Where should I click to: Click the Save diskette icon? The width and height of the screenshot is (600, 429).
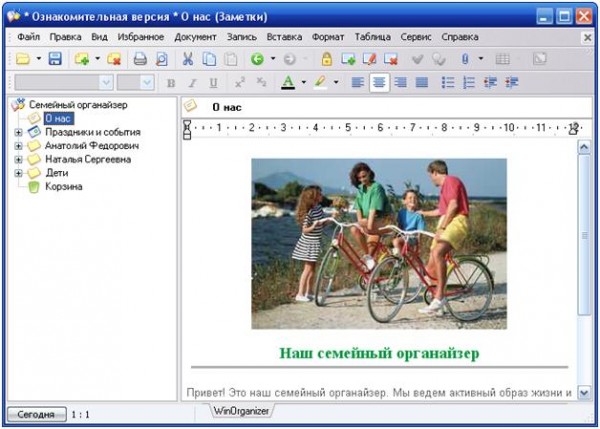point(55,59)
